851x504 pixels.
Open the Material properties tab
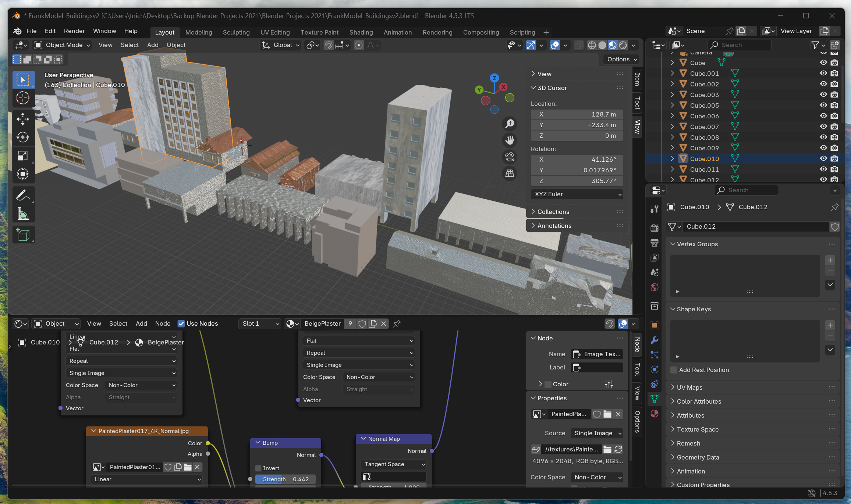coord(654,414)
